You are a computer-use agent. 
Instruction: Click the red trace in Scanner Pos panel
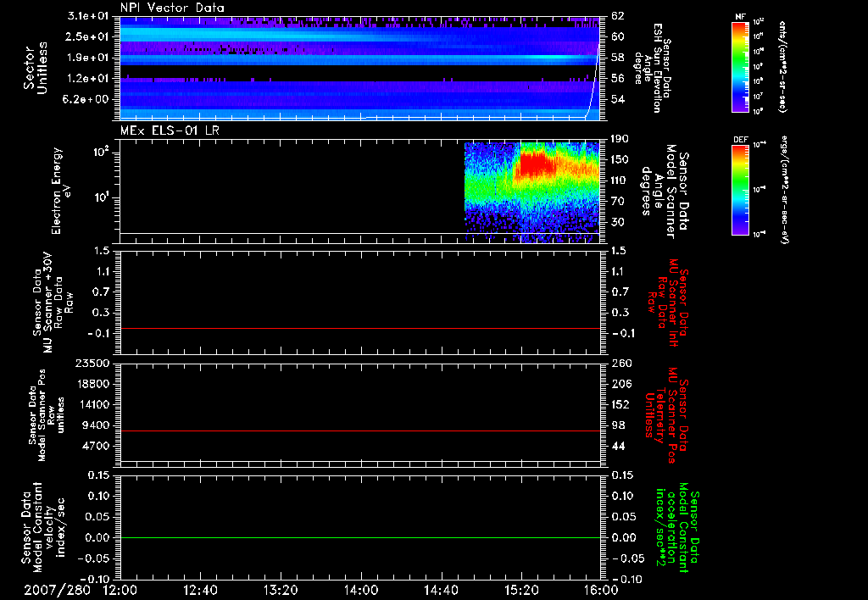point(359,431)
